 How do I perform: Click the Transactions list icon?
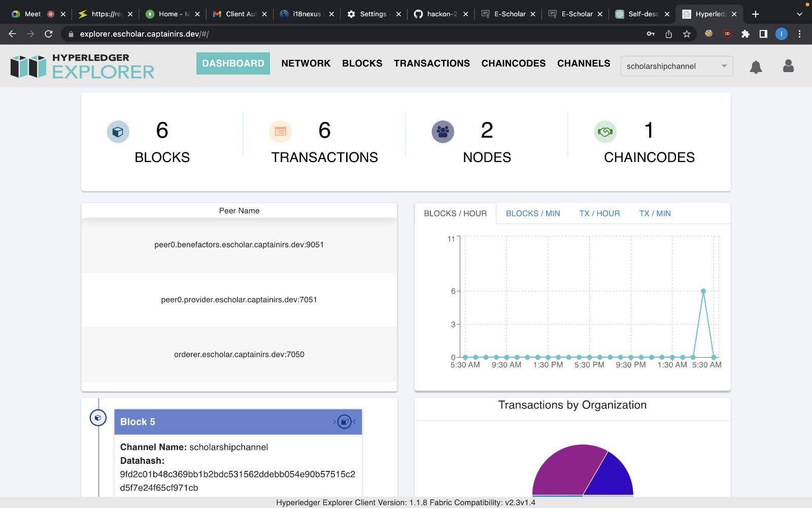point(280,132)
